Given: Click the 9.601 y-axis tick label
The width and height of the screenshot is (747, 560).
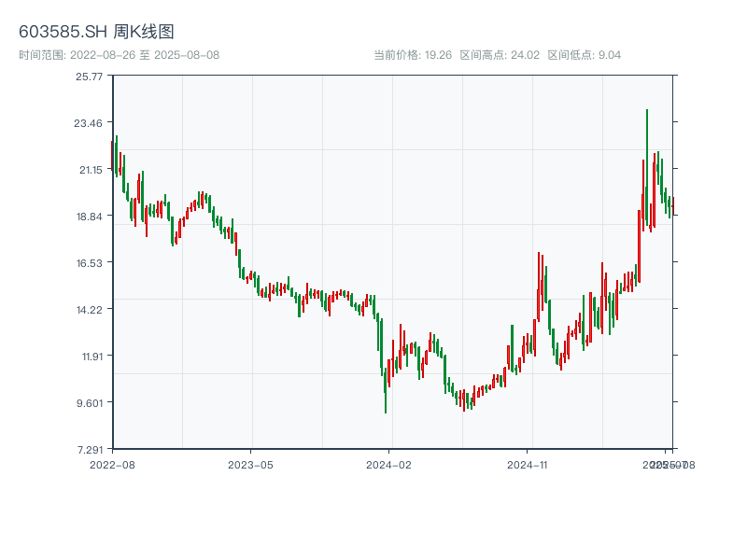Looking at the screenshot, I should tap(90, 403).
